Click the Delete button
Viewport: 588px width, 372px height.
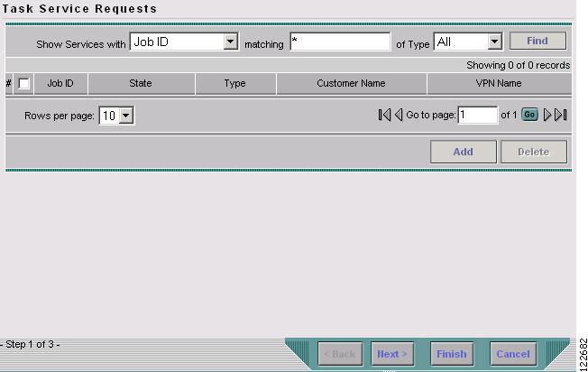[x=534, y=152]
